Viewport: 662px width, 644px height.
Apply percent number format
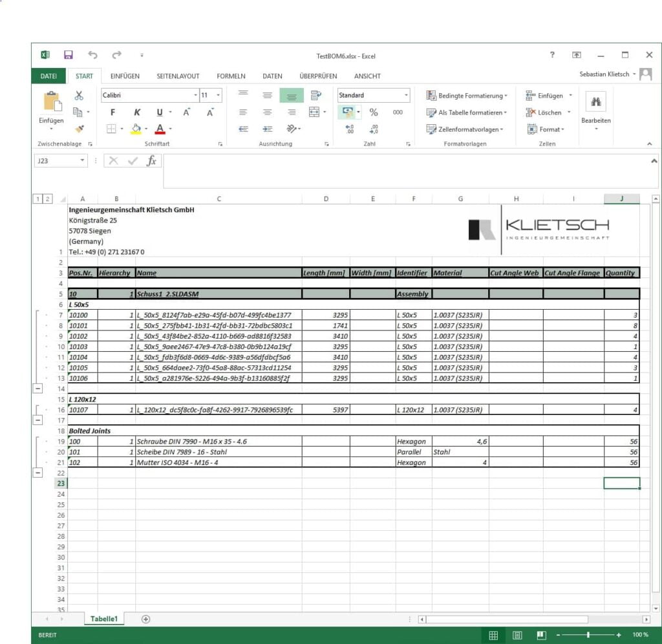[x=374, y=111]
